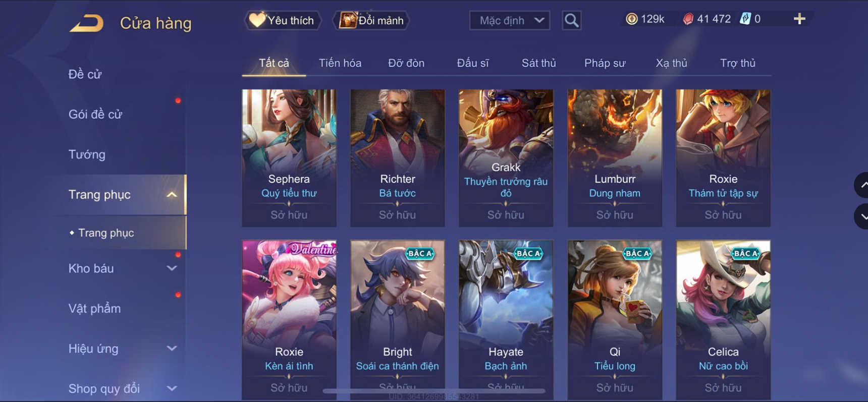Tap the gold coin balance icon
The image size is (868, 402).
coord(631,19)
